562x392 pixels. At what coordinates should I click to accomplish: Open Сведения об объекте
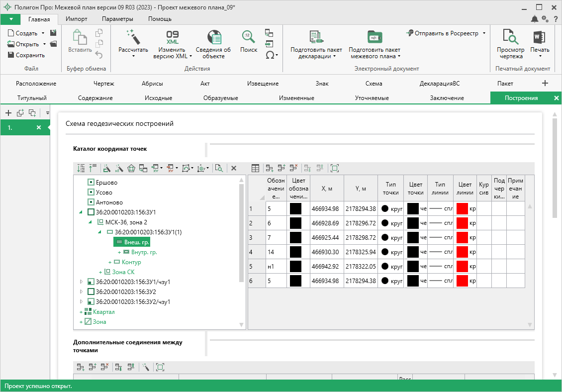point(213,38)
